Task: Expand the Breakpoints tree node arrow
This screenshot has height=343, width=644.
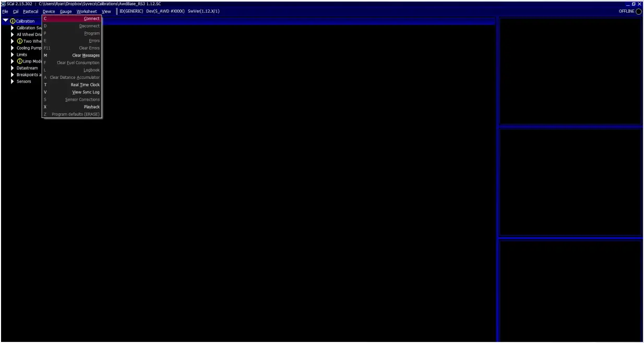Action: coord(13,75)
